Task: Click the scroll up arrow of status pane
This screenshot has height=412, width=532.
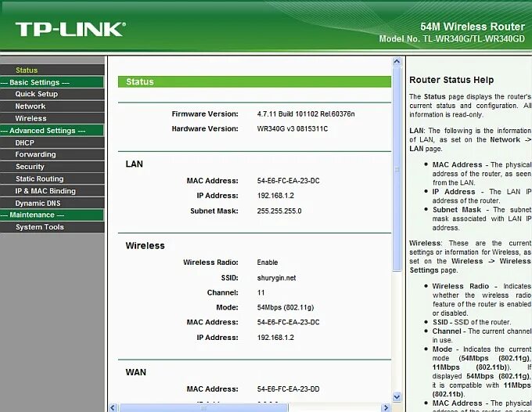Action: tap(397, 62)
